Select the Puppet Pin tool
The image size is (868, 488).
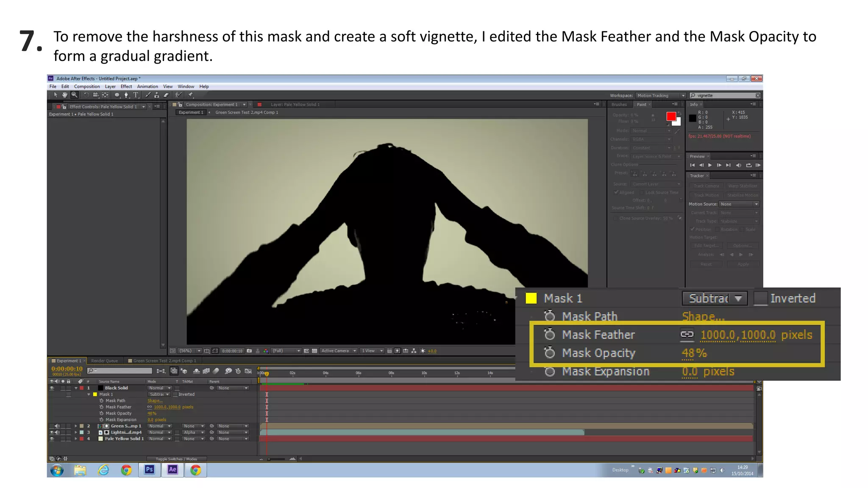[x=191, y=95]
